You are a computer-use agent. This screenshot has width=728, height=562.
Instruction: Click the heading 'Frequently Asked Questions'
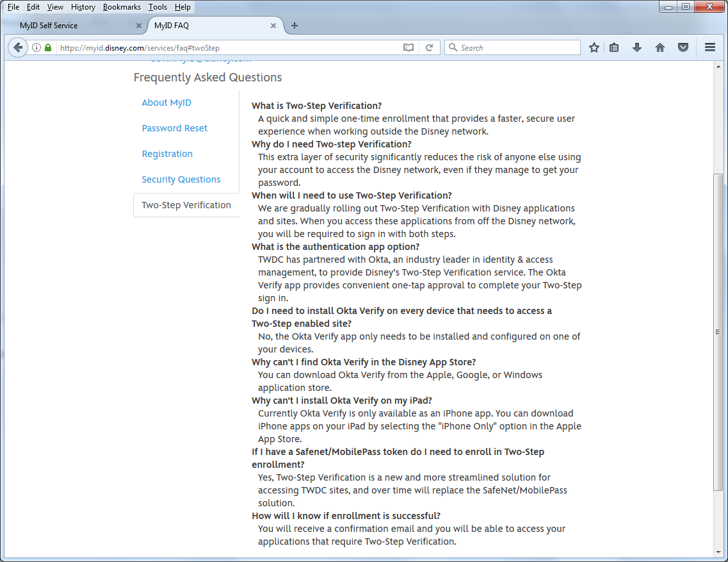click(207, 77)
